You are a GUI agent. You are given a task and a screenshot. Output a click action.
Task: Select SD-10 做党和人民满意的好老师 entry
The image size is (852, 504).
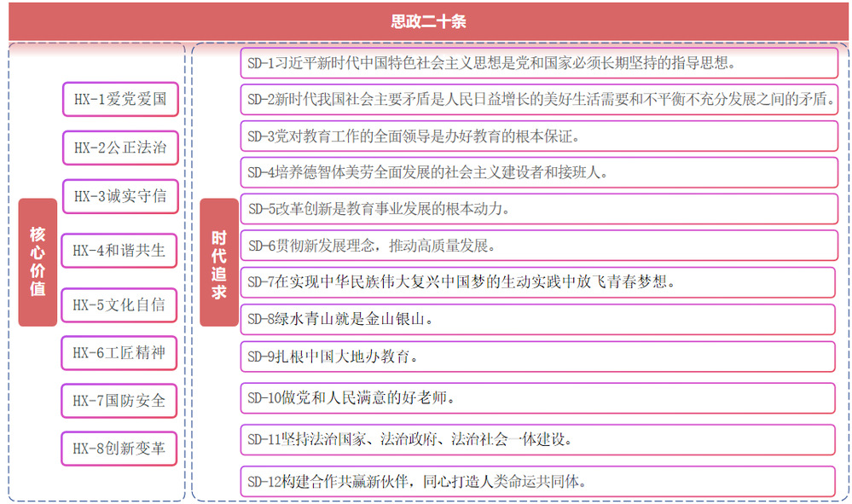coord(538,397)
